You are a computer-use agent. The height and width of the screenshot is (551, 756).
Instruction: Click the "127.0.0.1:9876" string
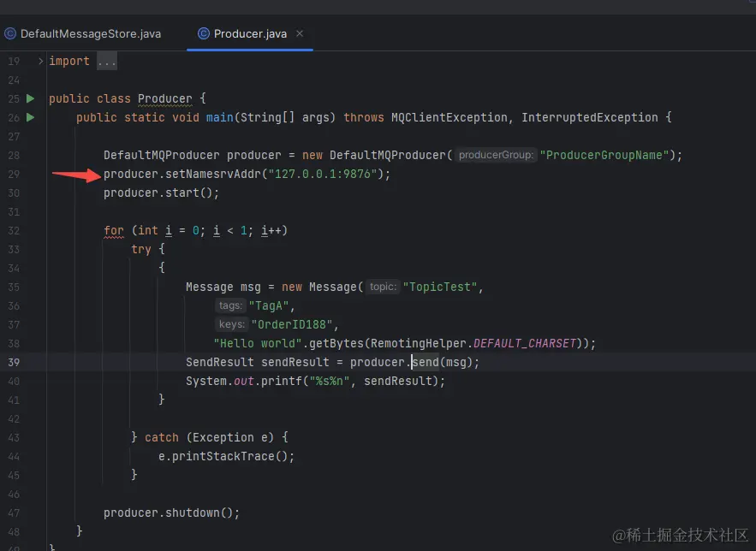[x=323, y=174]
